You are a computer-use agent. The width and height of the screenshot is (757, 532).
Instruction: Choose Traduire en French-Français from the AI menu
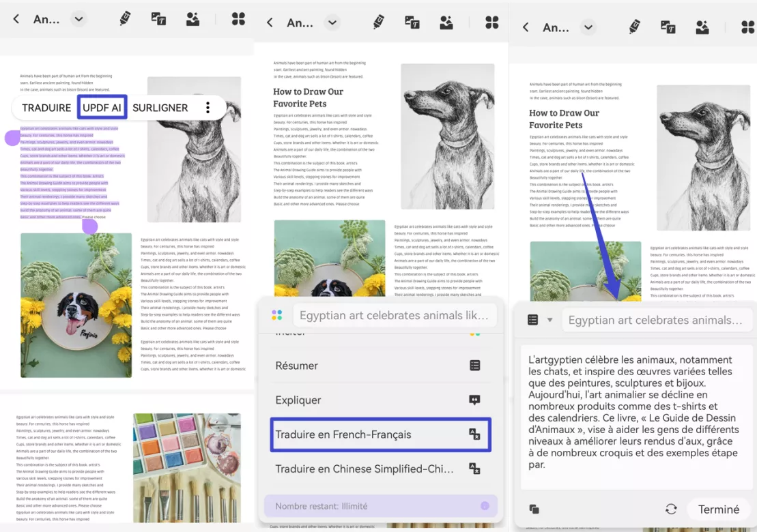click(x=380, y=434)
